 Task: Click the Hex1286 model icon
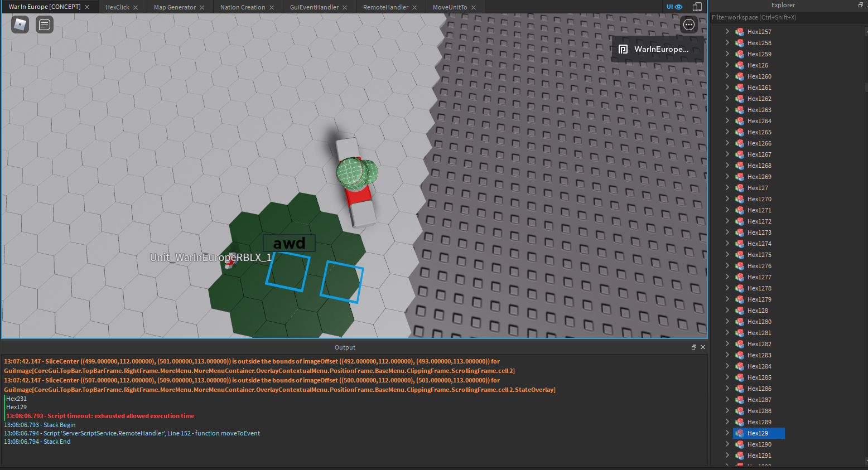click(740, 389)
